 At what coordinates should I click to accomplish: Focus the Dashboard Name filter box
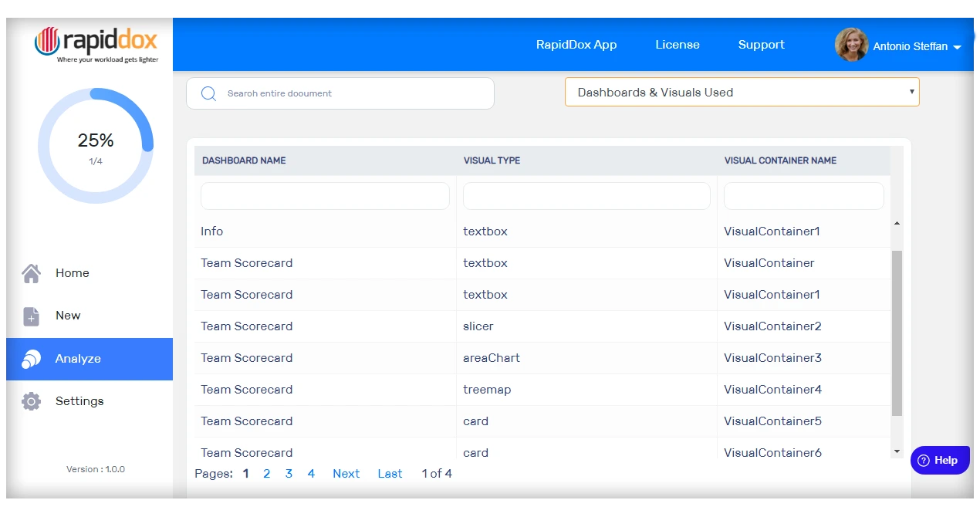325,196
